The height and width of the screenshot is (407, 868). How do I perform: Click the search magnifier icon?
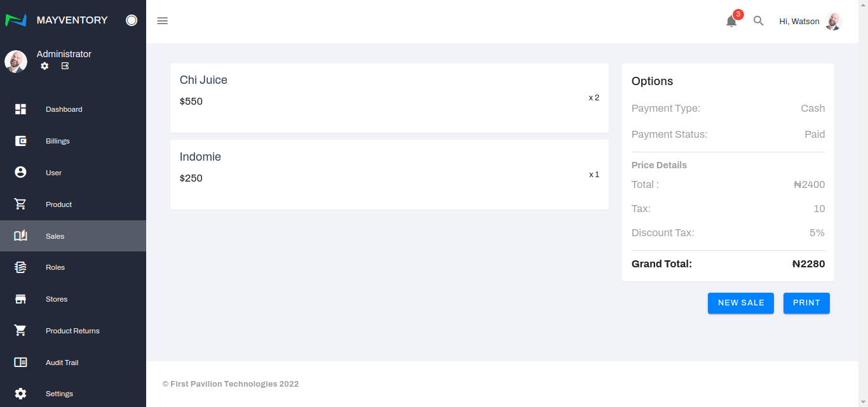(758, 21)
